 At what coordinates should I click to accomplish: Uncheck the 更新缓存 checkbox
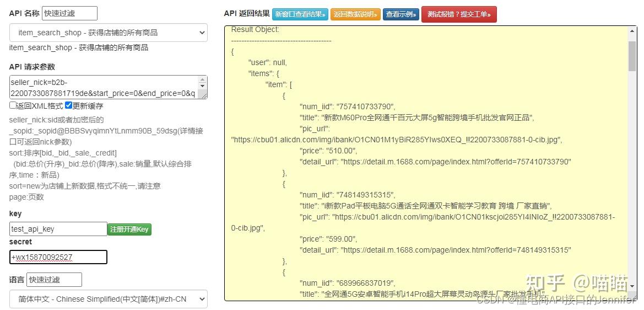(69, 106)
